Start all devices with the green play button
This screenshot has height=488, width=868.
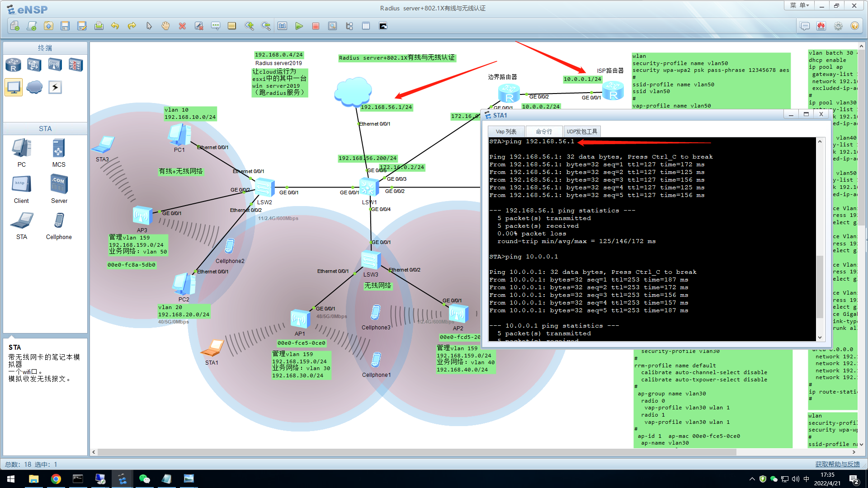point(299,26)
